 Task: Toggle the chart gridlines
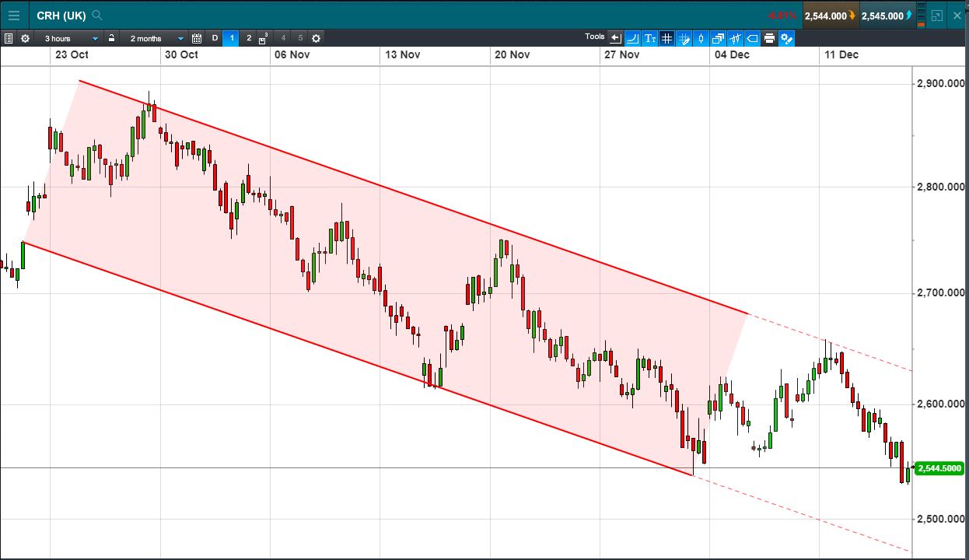666,38
